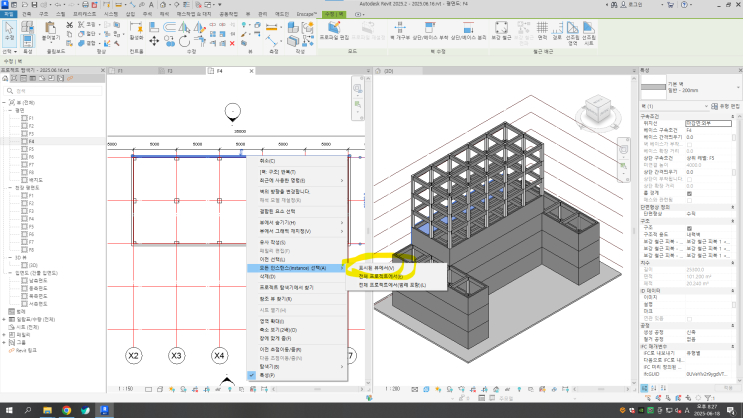Toggle the Properties checkmark item in context menu
Image resolution: width=743 pixels, height=418 pixels.
[x=297, y=375]
